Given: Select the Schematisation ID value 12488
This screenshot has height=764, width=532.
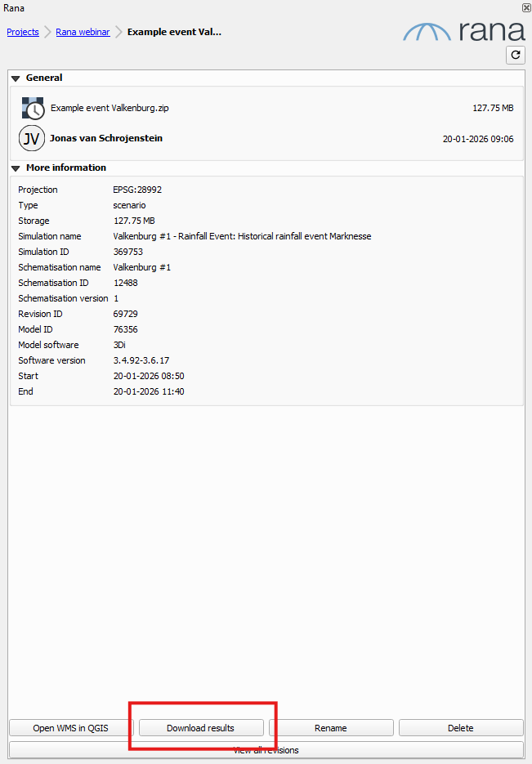Looking at the screenshot, I should pos(126,283).
